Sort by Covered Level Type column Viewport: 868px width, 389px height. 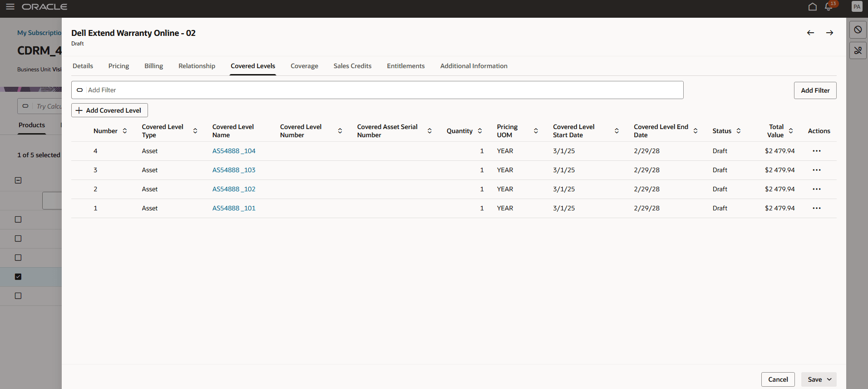click(195, 131)
